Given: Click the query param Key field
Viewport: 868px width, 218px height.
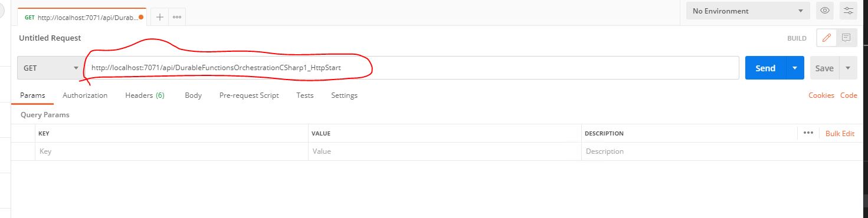Looking at the screenshot, I should pyautogui.click(x=171, y=151).
